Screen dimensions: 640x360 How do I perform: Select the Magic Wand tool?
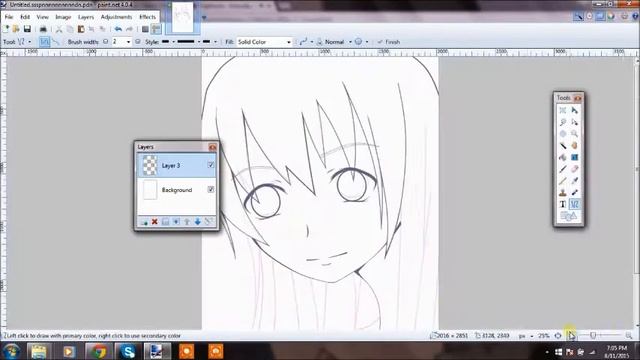point(563,146)
